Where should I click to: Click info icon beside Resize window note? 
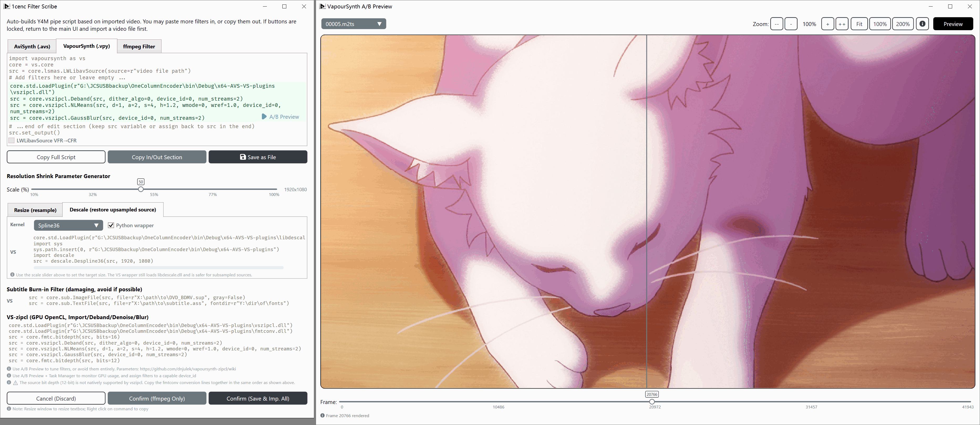[9, 409]
